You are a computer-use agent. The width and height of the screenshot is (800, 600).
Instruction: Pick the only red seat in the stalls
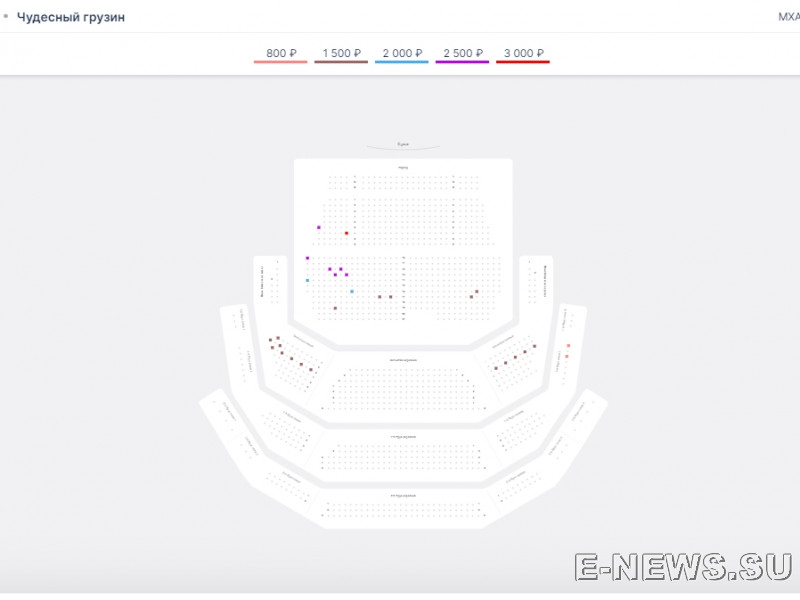pyautogui.click(x=347, y=233)
